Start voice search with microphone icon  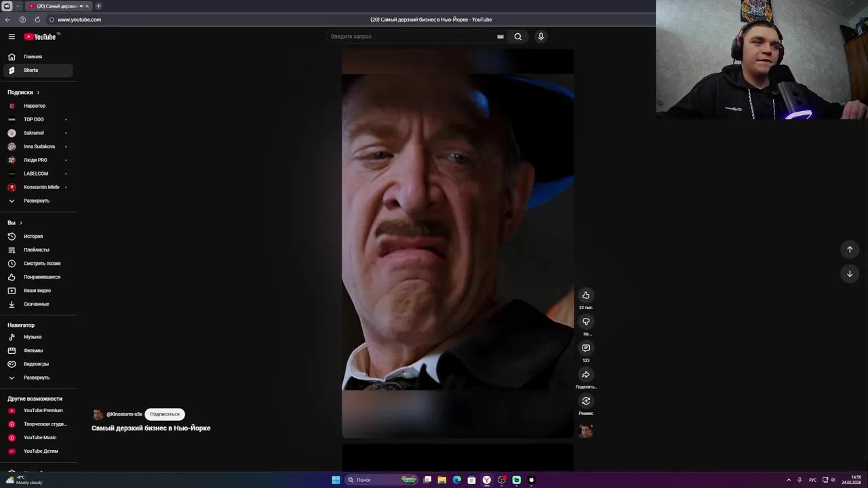(x=540, y=37)
